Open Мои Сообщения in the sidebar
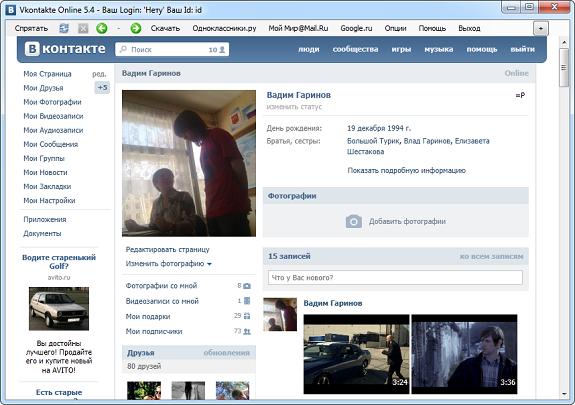 coord(51,144)
